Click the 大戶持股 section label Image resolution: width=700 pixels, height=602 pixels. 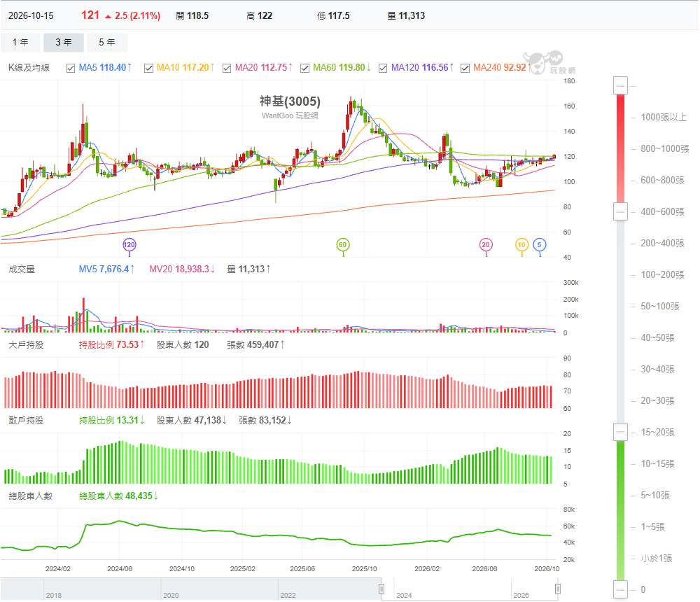coord(27,345)
